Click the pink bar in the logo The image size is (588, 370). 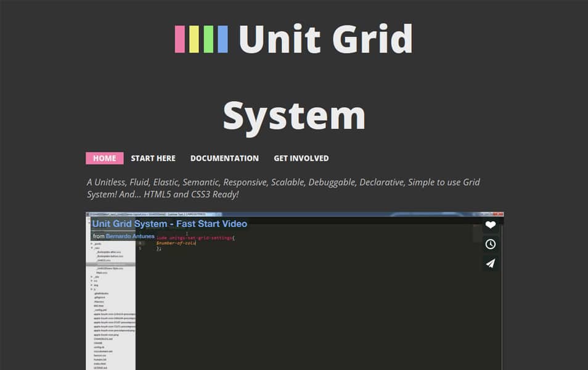(x=179, y=38)
